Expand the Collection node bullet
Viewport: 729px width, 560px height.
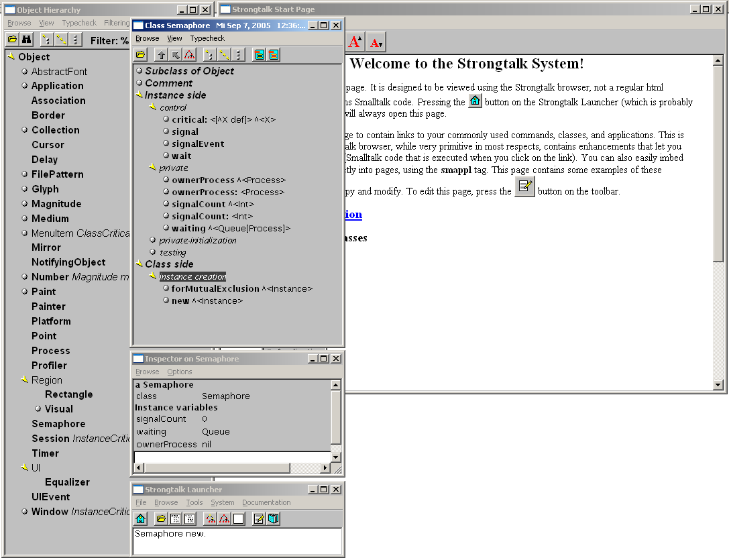point(25,129)
